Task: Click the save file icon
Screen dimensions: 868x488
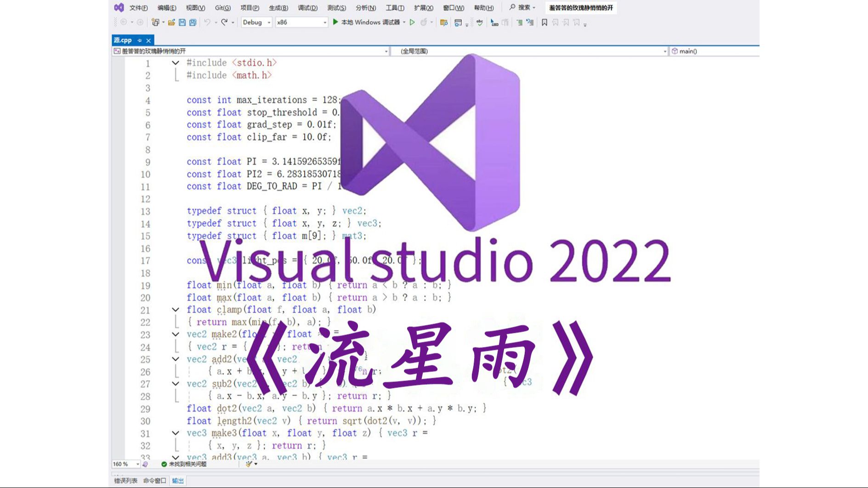Action: tap(182, 22)
